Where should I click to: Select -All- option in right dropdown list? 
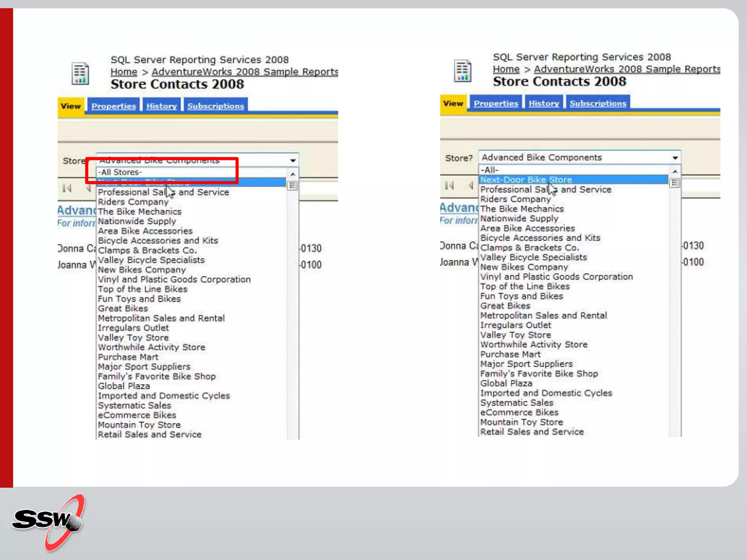pos(489,170)
